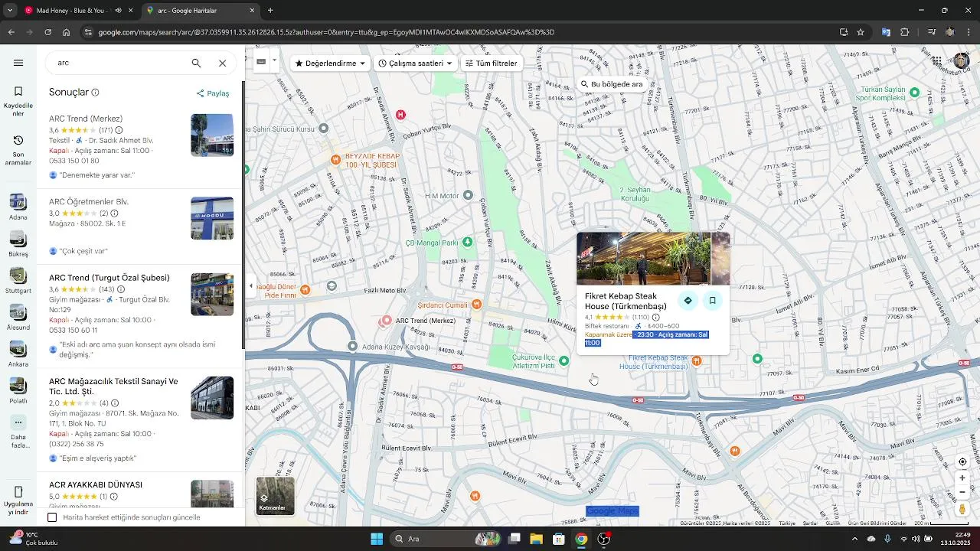Screen dimensions: 980x551
Task: Toggle 'Harita hareket ettiğinde sonuçları güncelle' checkbox
Action: pyautogui.click(x=52, y=517)
